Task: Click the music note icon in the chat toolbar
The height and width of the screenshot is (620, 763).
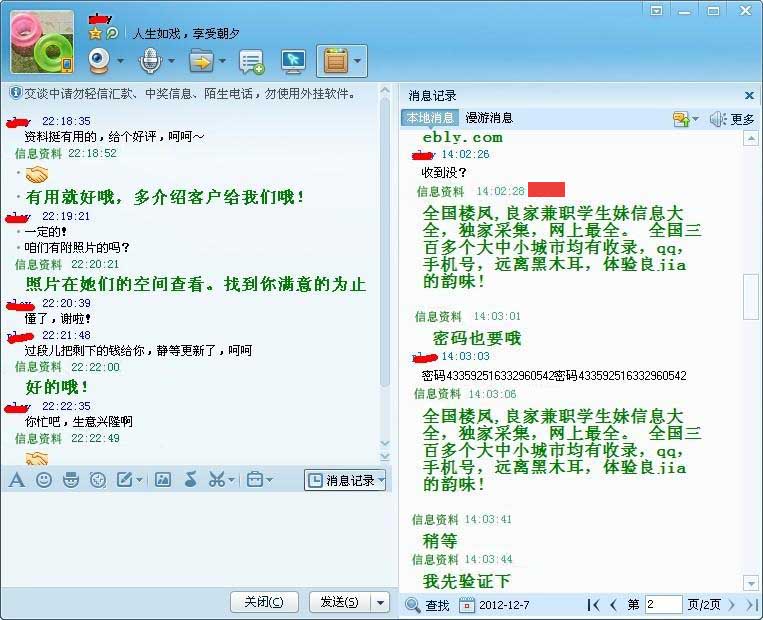Action: pyautogui.click(x=190, y=480)
